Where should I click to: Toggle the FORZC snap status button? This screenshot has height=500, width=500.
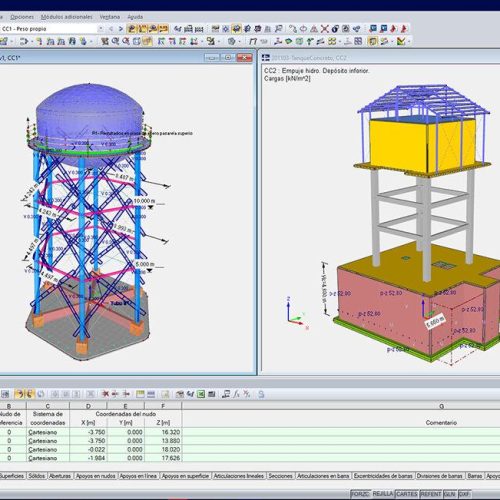pyautogui.click(x=361, y=494)
